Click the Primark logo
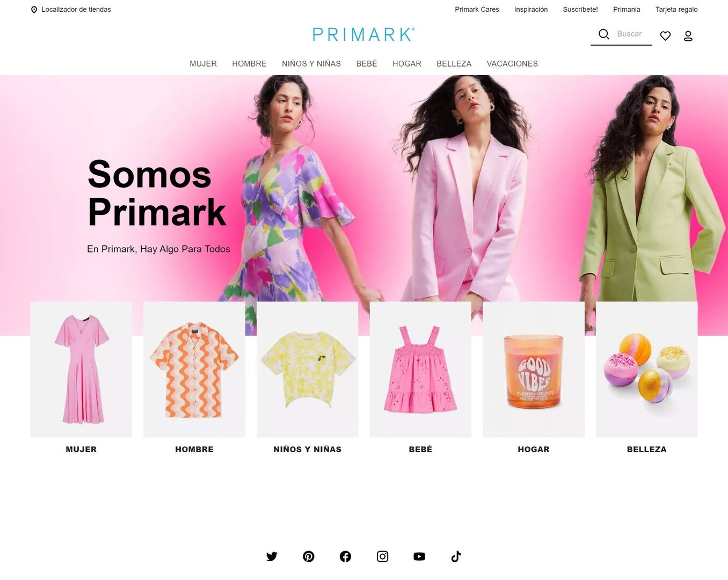Image resolution: width=728 pixels, height=580 pixels. coord(363,35)
